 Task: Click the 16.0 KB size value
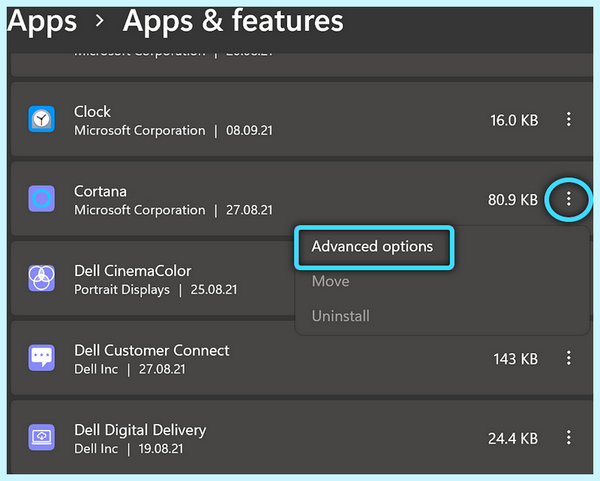click(x=514, y=121)
